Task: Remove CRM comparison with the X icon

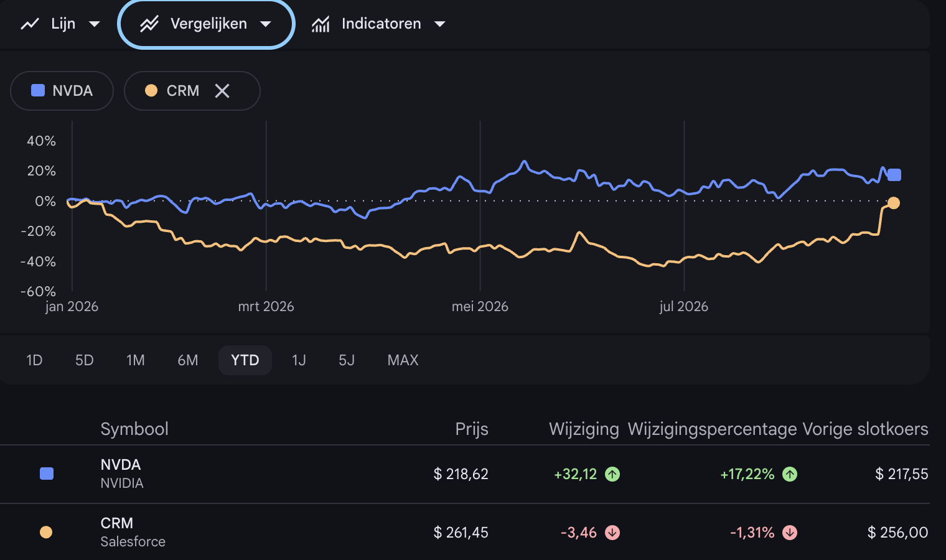Action: pos(222,91)
